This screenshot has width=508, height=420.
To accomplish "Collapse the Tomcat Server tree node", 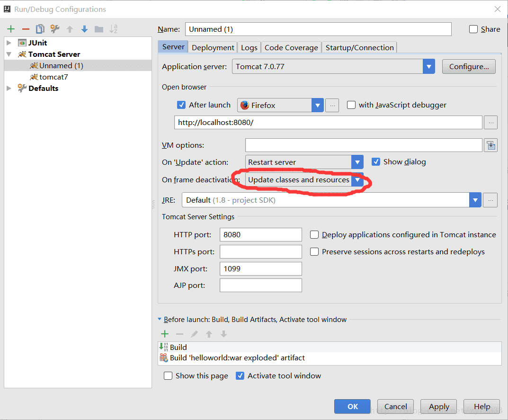I will coord(9,54).
